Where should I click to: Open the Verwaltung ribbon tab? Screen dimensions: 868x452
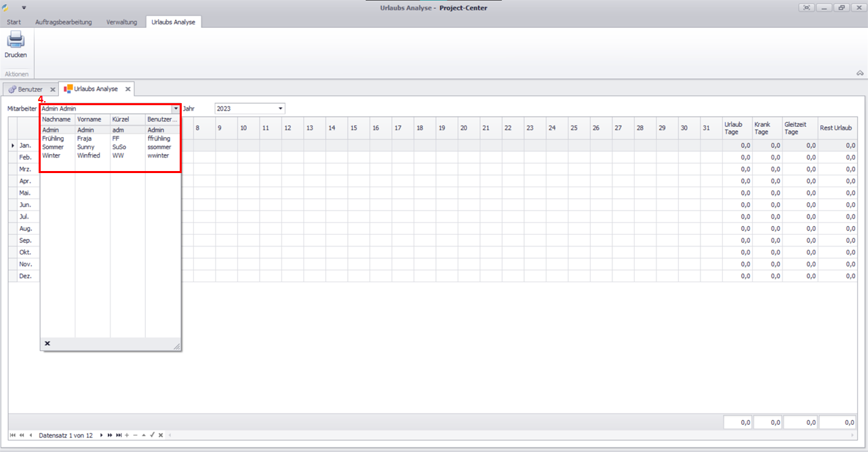(121, 22)
